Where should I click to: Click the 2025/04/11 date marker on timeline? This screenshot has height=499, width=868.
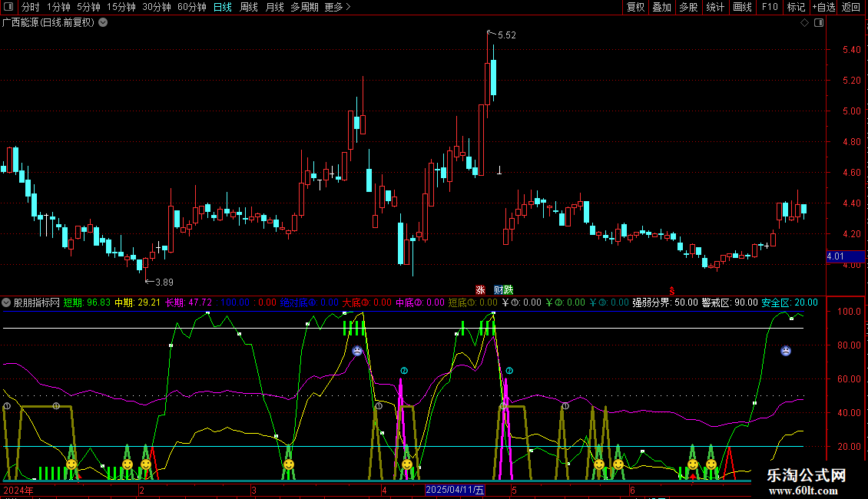coord(456,490)
